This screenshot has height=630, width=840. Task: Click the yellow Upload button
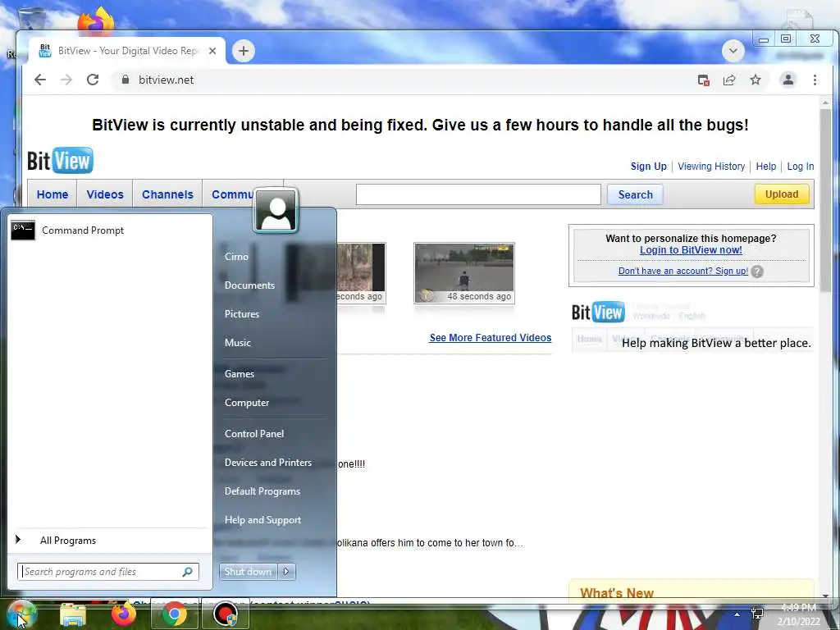click(782, 194)
